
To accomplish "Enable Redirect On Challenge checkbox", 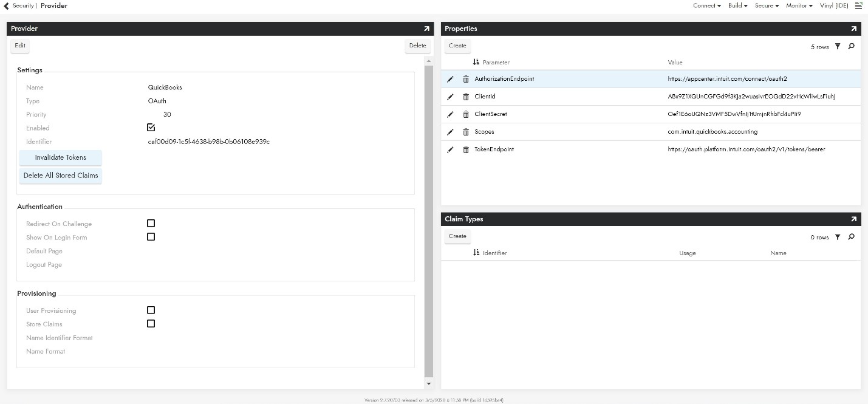I will coord(151,224).
